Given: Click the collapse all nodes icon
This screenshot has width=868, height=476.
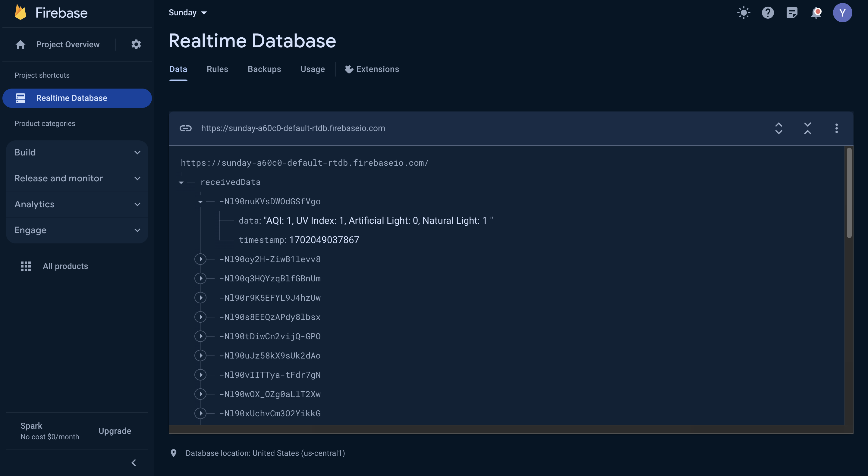Looking at the screenshot, I should click(808, 128).
